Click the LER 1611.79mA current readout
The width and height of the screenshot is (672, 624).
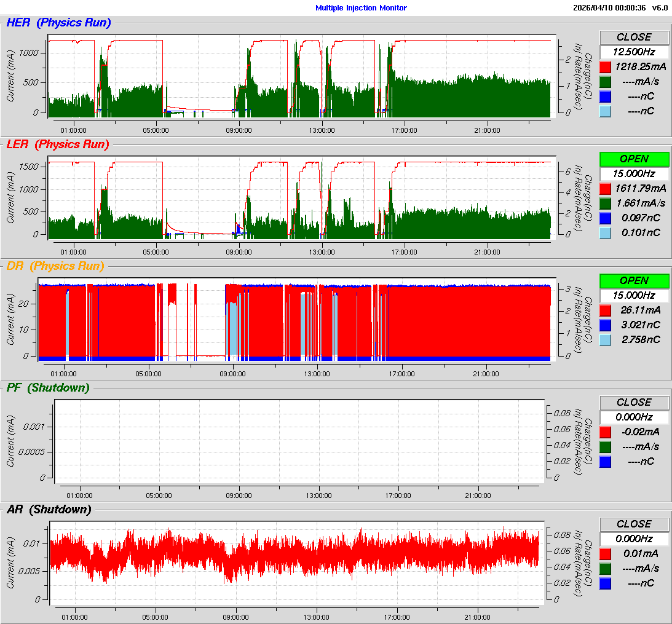641,188
